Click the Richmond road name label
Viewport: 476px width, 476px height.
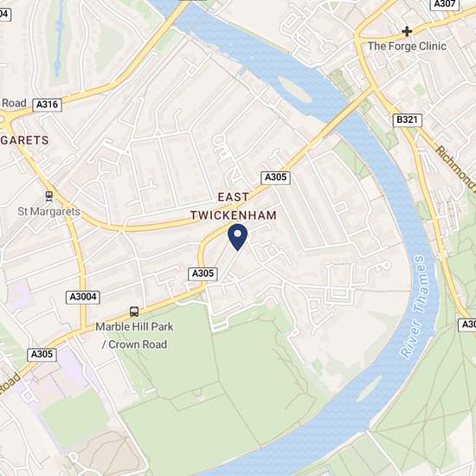coord(456,169)
